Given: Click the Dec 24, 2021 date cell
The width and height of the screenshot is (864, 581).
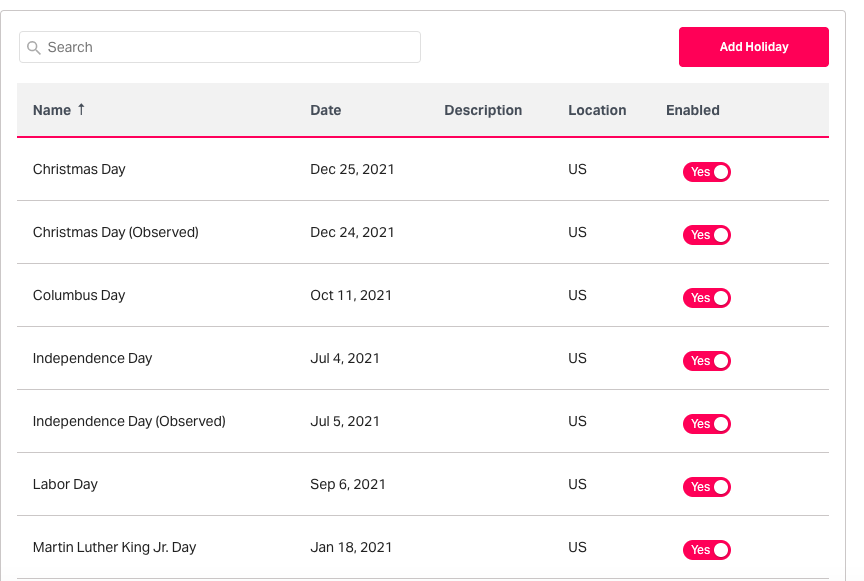Looking at the screenshot, I should [x=352, y=232].
